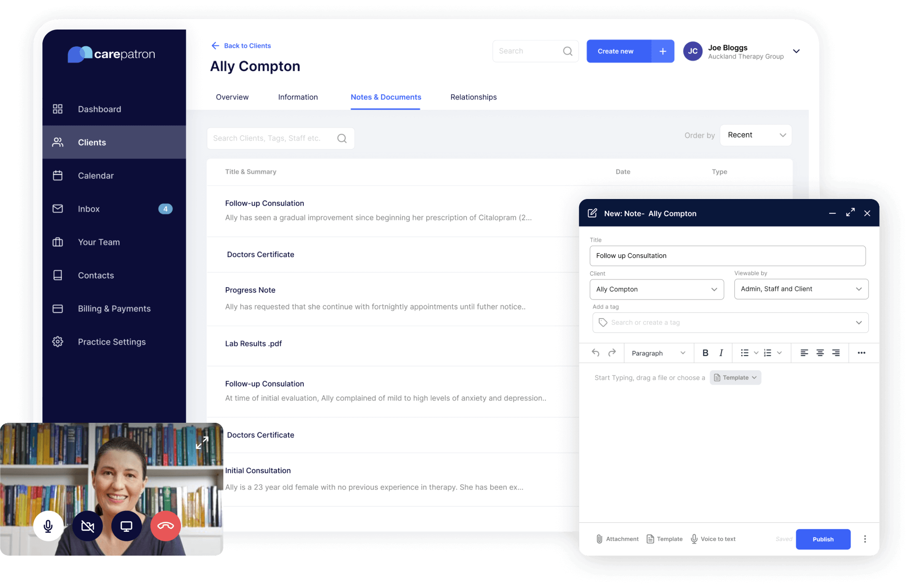Open the Search or create a tag dropdown
The image size is (912, 588).
(x=730, y=322)
